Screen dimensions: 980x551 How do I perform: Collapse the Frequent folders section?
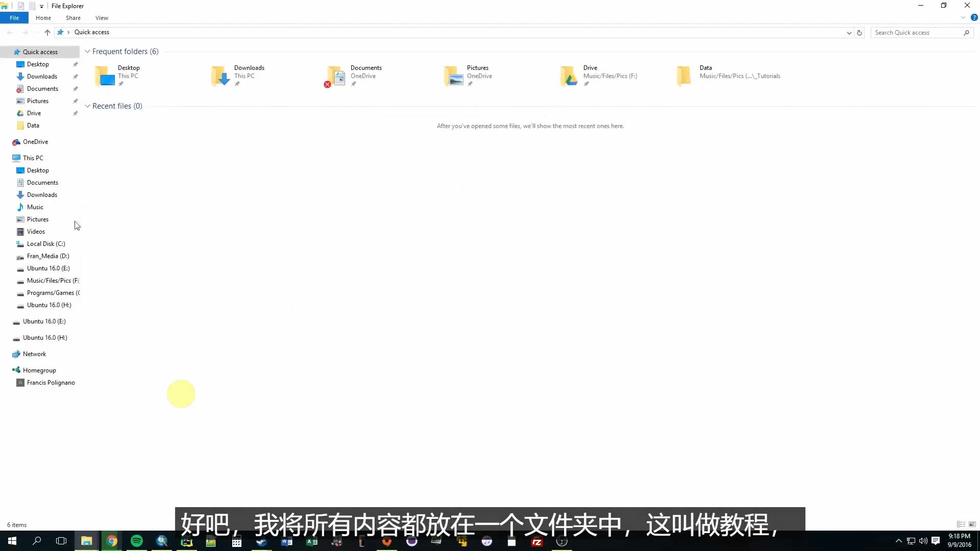pyautogui.click(x=87, y=52)
